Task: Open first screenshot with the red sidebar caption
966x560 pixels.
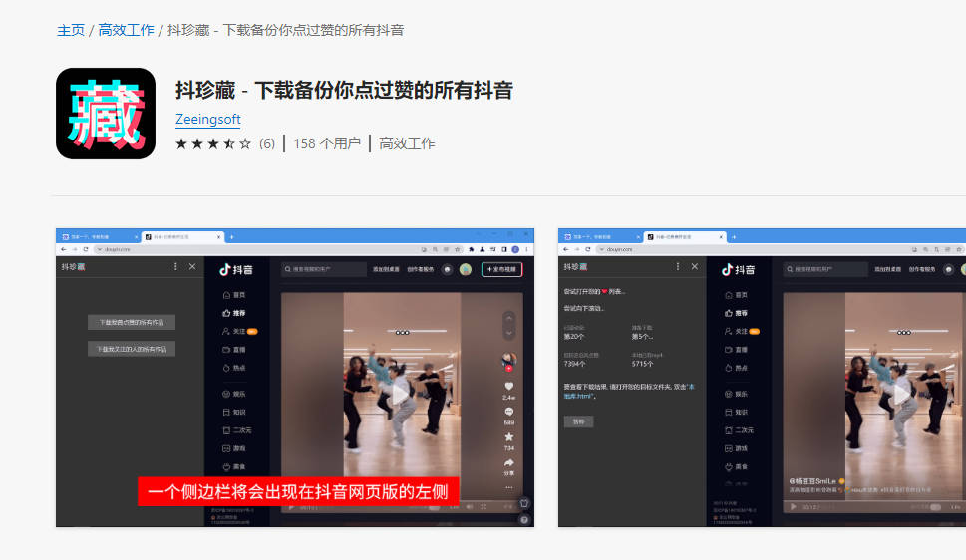Action: coord(295,378)
